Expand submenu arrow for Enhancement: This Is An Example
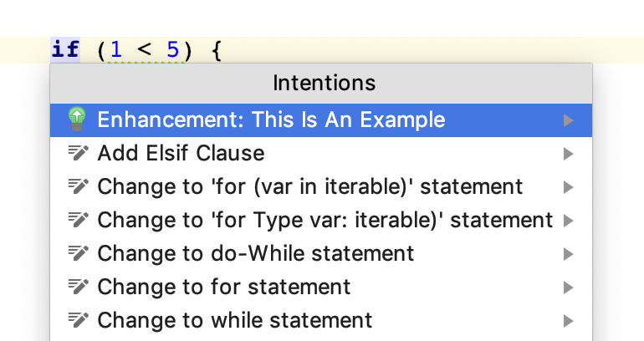This screenshot has width=644, height=341. coord(569,120)
